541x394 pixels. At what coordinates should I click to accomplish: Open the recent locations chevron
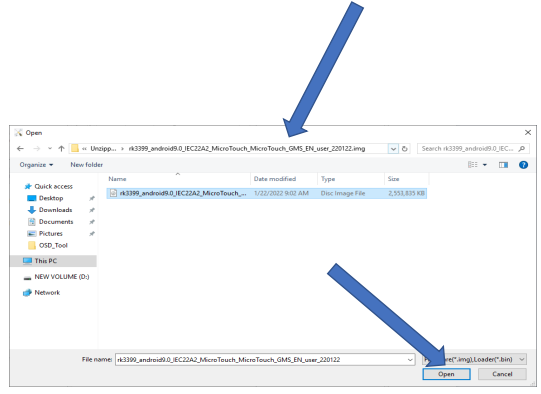click(50, 149)
